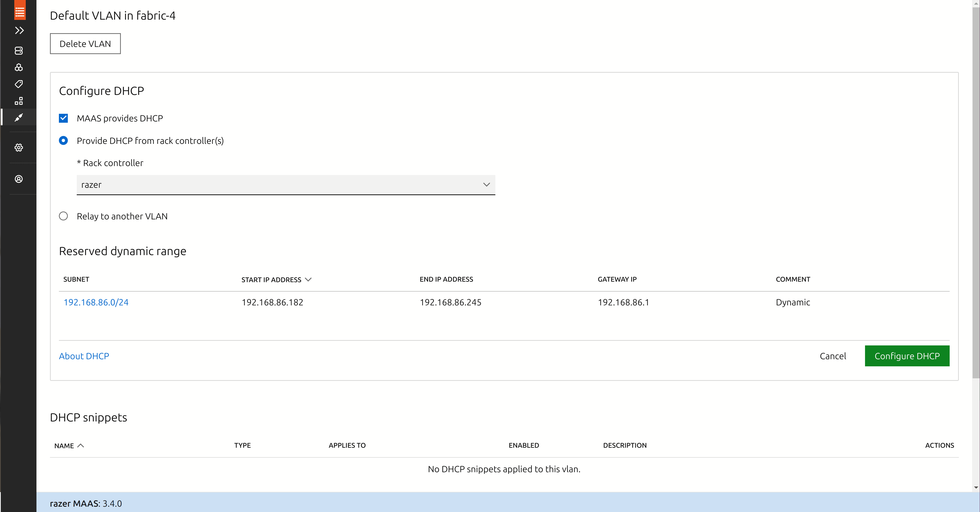Click start IP 192.168.86.182 cell

272,302
